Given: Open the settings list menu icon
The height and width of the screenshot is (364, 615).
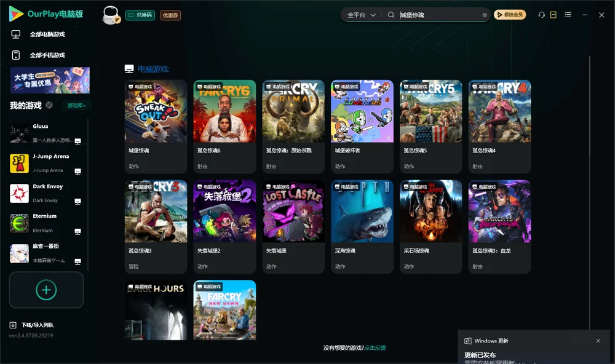Looking at the screenshot, I should [x=568, y=15].
